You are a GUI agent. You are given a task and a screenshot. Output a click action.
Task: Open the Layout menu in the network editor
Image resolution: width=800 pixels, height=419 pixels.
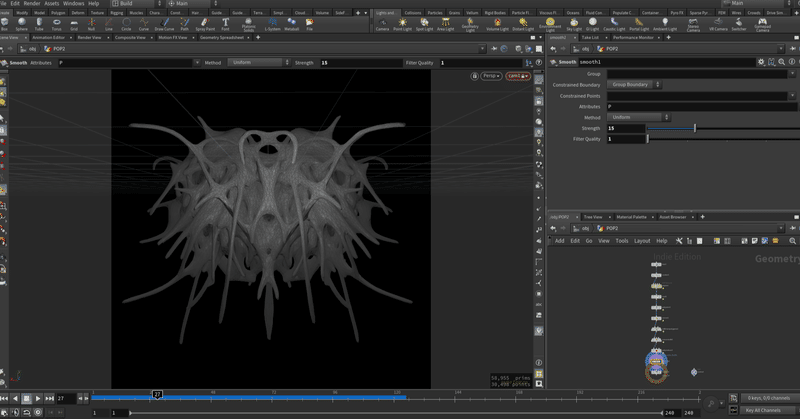(642, 240)
